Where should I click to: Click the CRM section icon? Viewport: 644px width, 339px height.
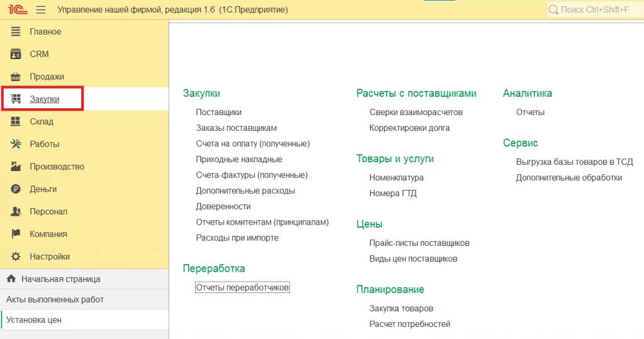click(x=16, y=54)
